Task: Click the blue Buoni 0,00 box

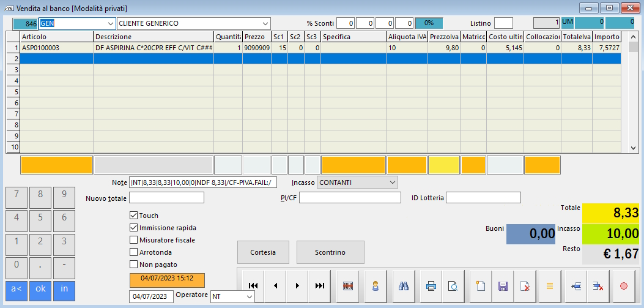Action: (x=531, y=234)
